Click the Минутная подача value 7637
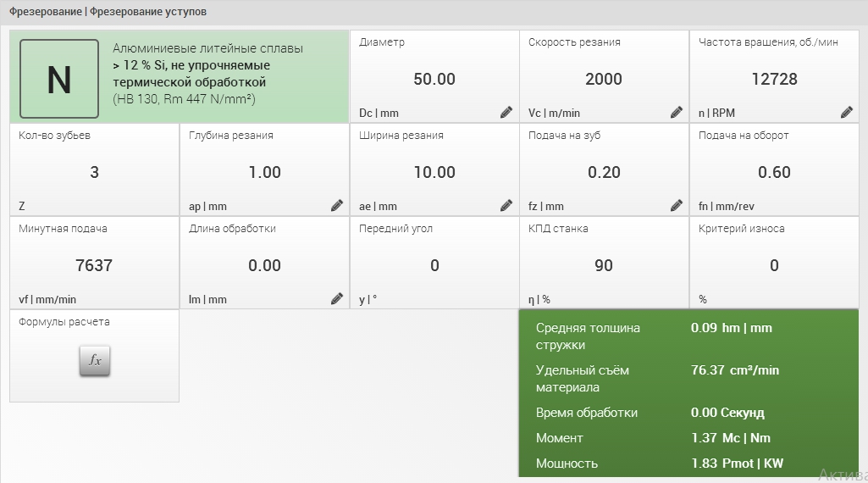Viewport: 868px width, 483px height. click(94, 266)
